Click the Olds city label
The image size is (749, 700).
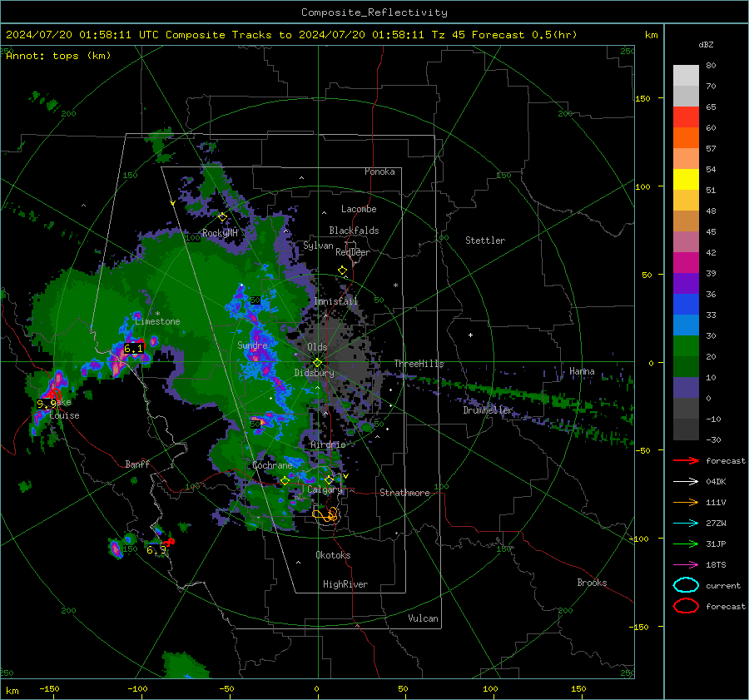click(317, 347)
